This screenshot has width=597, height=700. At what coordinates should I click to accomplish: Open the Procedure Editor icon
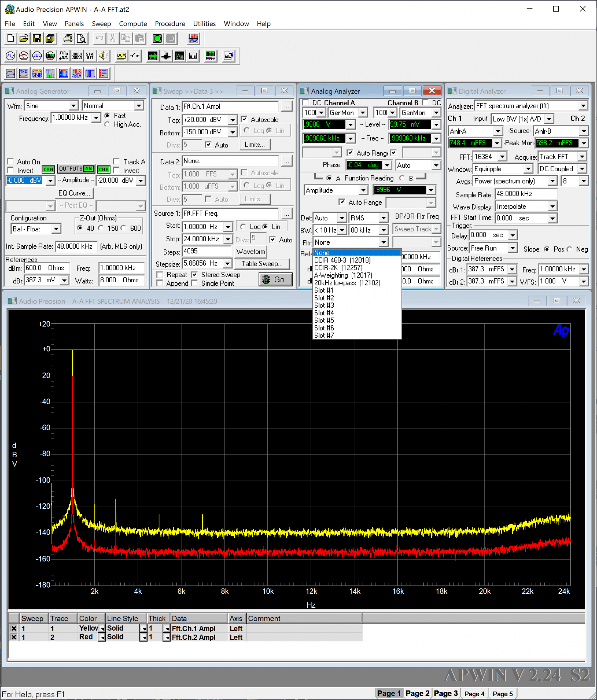click(x=228, y=56)
